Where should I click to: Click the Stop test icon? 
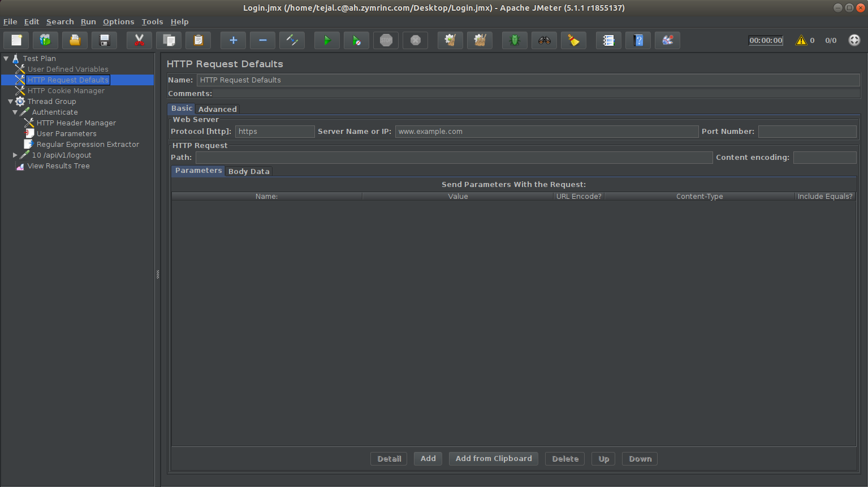pos(386,40)
